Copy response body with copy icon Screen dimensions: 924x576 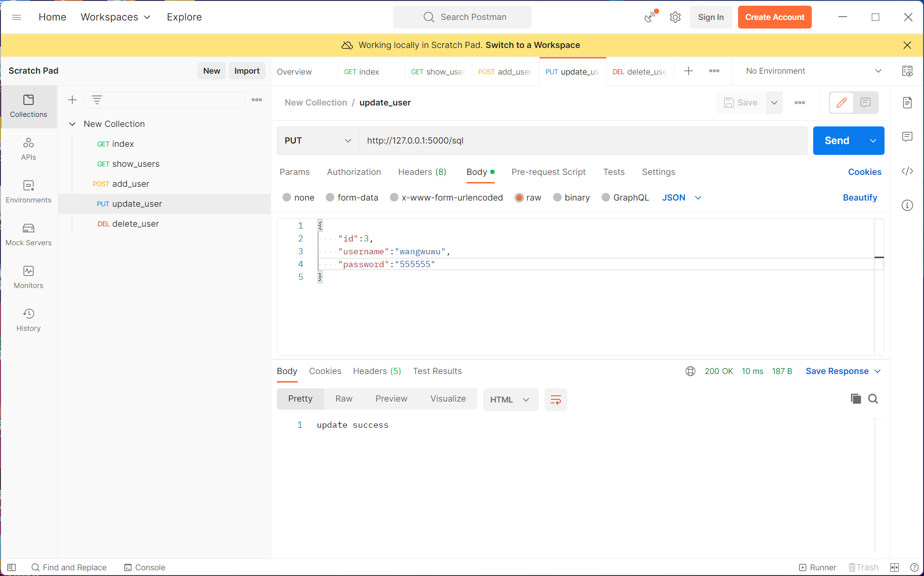856,399
